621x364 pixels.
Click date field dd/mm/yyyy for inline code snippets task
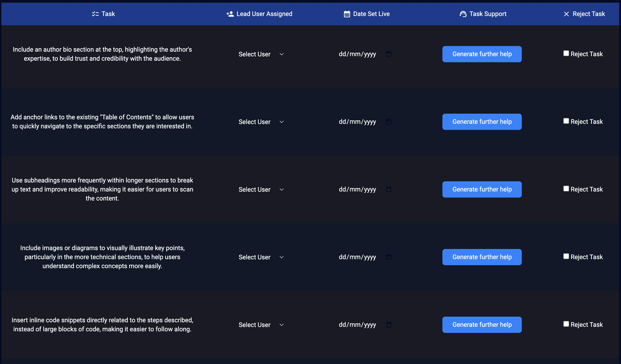click(357, 325)
